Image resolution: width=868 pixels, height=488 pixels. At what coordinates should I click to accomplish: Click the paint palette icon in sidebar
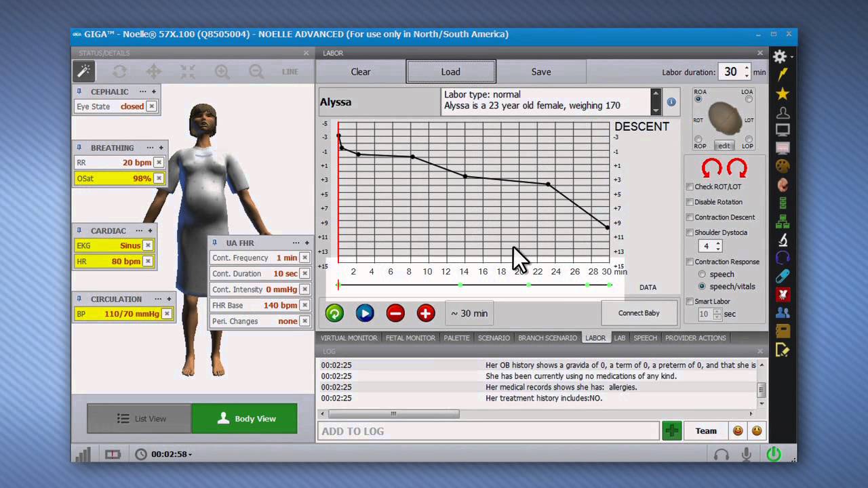[x=783, y=166]
